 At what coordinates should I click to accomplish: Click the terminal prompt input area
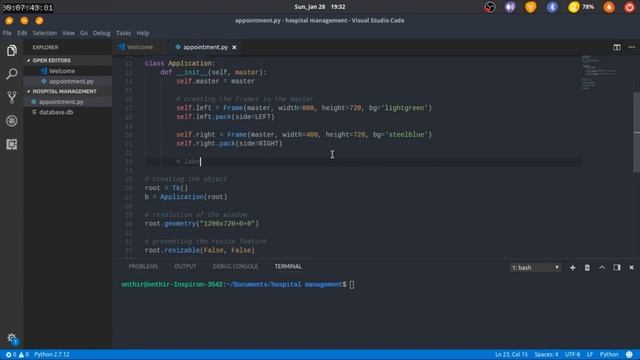tap(352, 284)
